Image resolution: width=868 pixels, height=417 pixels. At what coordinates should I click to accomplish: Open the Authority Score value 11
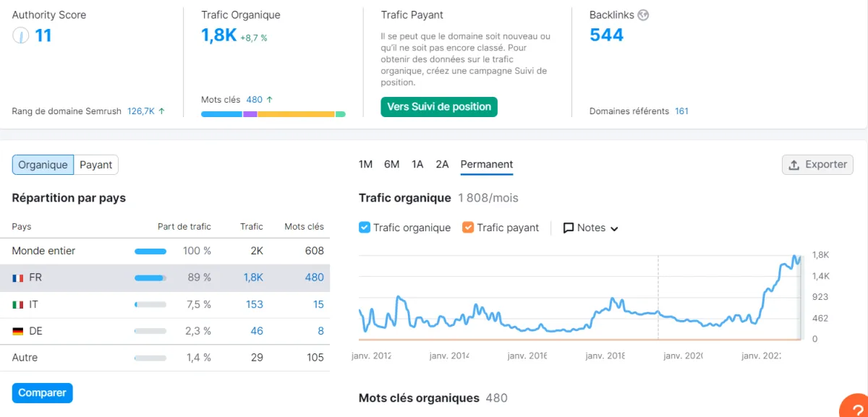tap(43, 35)
